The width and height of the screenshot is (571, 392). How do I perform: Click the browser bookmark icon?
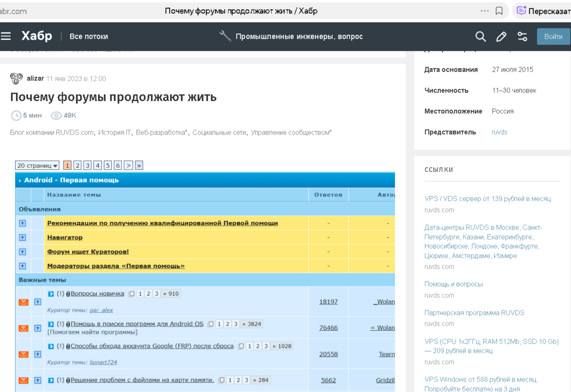pos(499,11)
